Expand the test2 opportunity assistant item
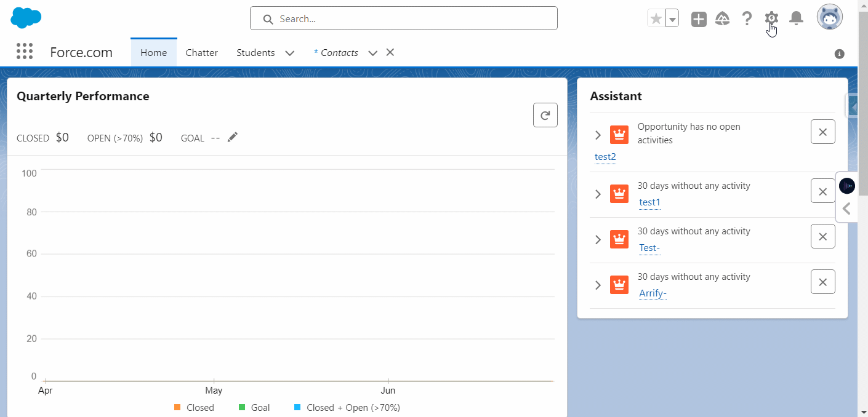Viewport: 868px width, 417px height. click(x=598, y=135)
